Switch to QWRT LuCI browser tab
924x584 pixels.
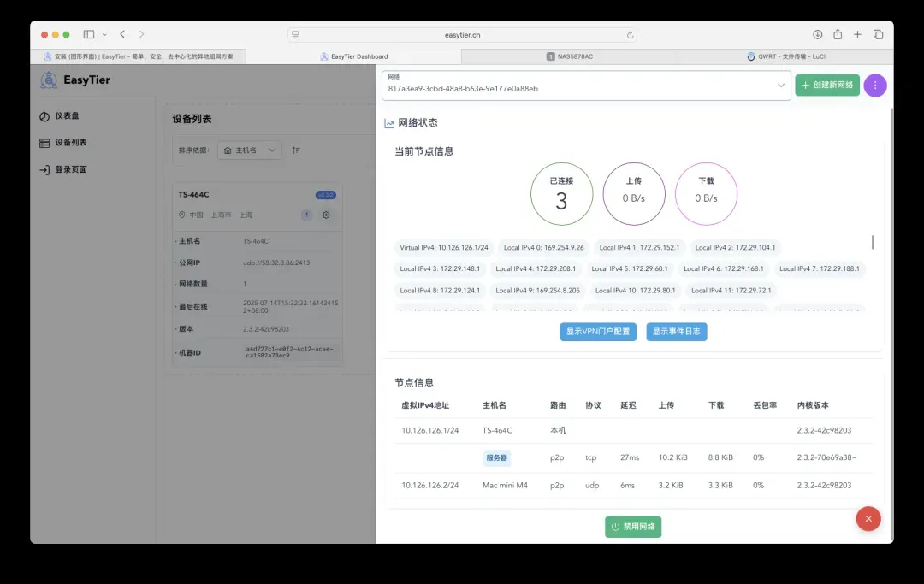click(785, 56)
